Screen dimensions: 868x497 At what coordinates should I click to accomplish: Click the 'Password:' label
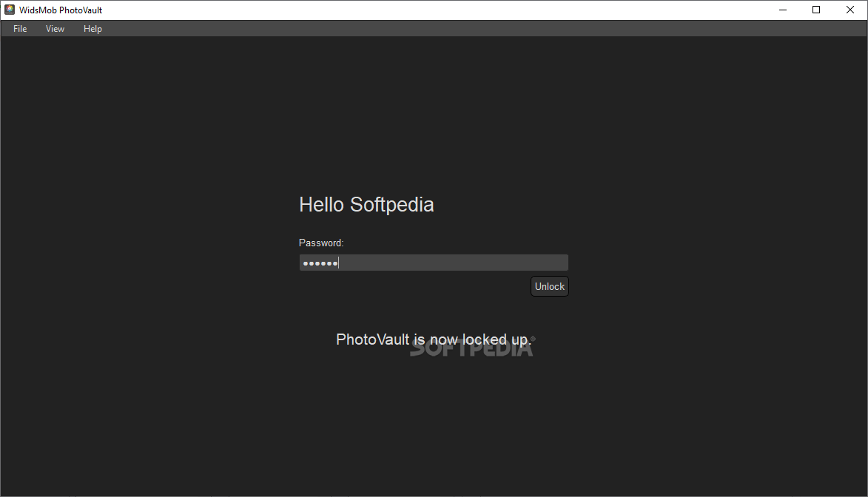click(321, 243)
